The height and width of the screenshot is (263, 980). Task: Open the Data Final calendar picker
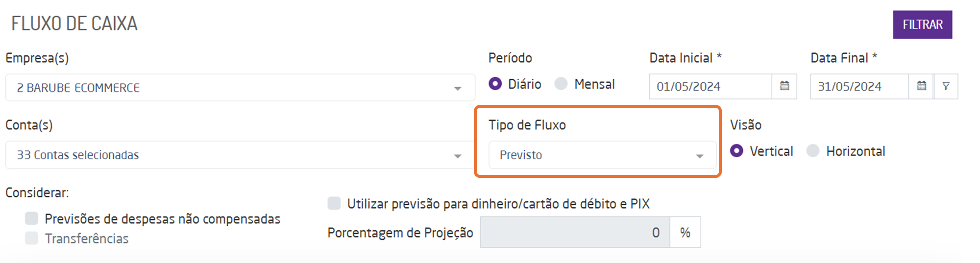click(921, 86)
